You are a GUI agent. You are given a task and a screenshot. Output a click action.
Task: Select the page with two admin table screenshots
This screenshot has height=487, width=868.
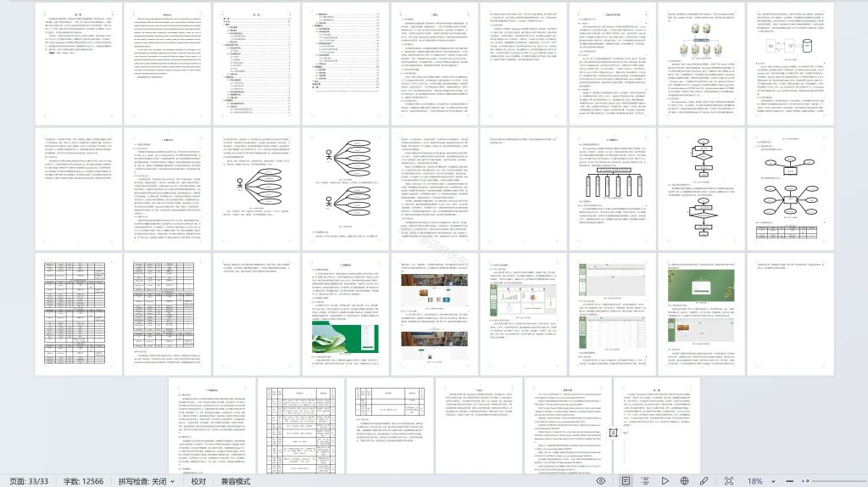612,314
